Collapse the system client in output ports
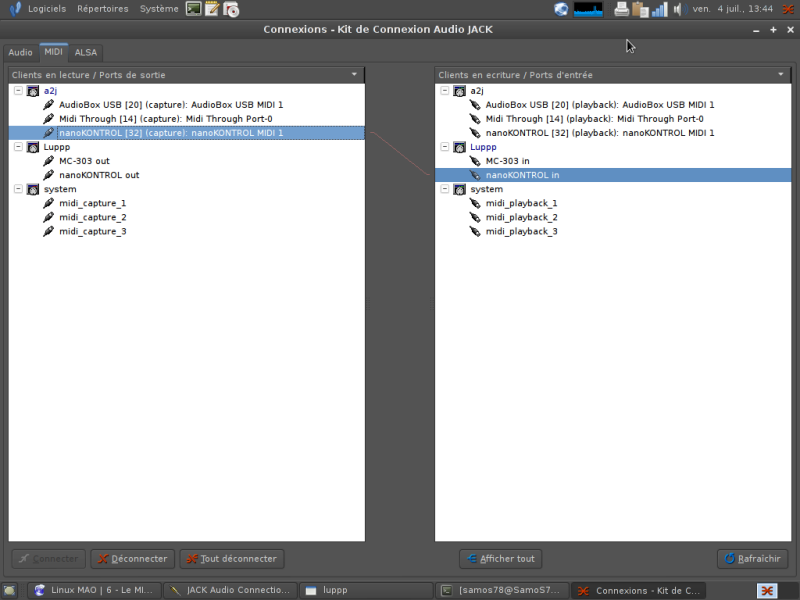 click(18, 189)
